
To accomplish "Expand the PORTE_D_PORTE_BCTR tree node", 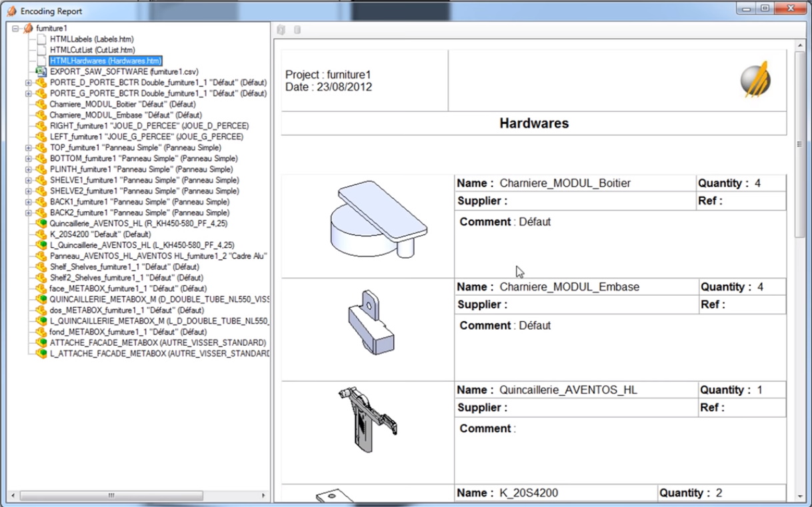I will 29,83.
